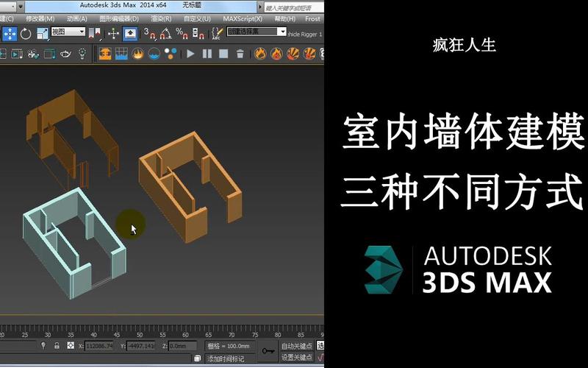This screenshot has height=368, width=588.
Task: Open the Frost menu
Action: point(313,18)
